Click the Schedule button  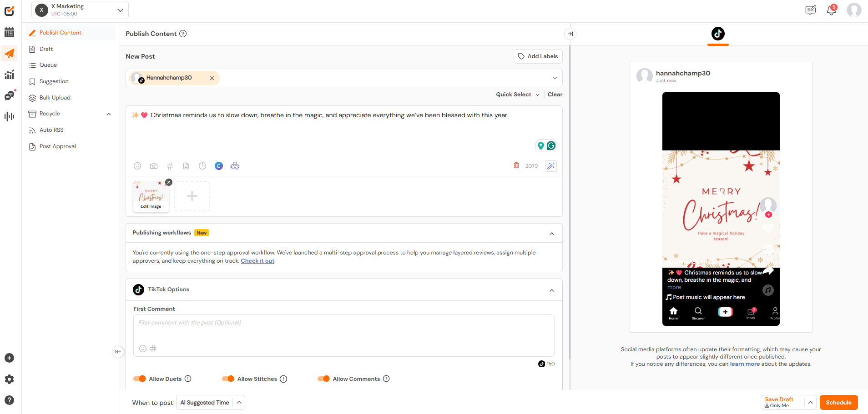838,402
